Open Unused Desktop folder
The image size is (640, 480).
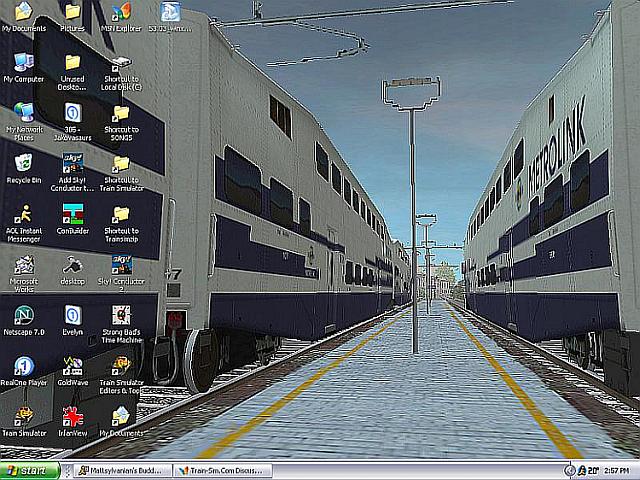coord(73,72)
